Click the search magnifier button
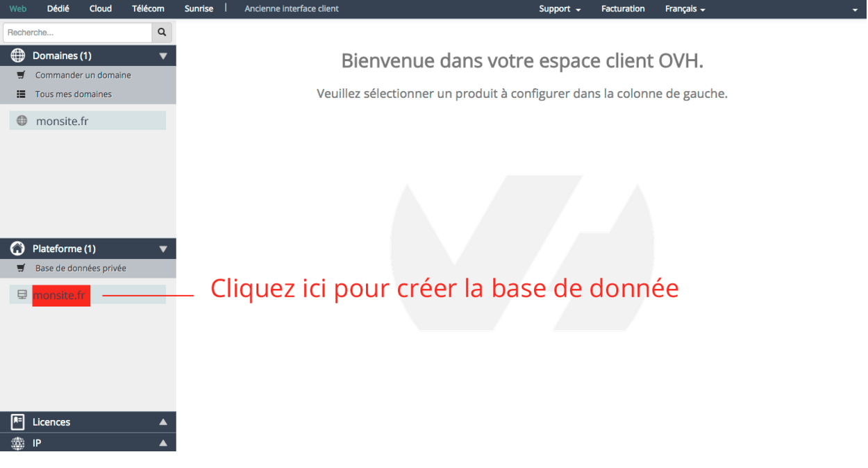The height and width of the screenshot is (468, 868). tap(162, 33)
